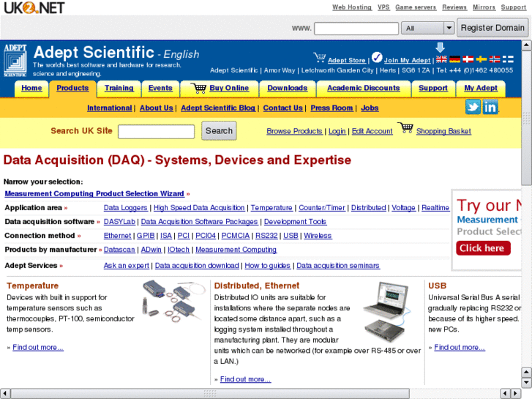Screen dimensions: 532x399
Task: Click the Adept Scientific logo
Action: pyautogui.click(x=15, y=61)
